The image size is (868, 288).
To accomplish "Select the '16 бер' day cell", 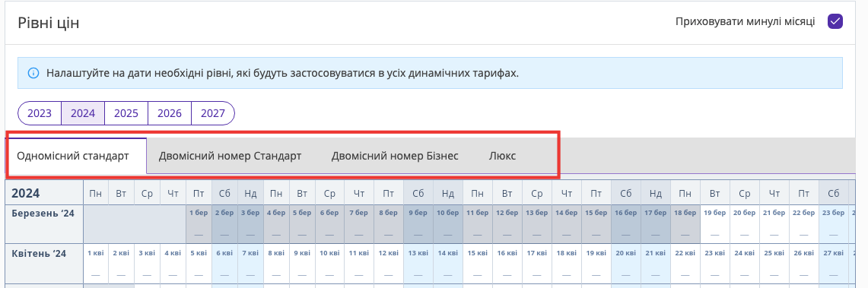I will [626, 224].
